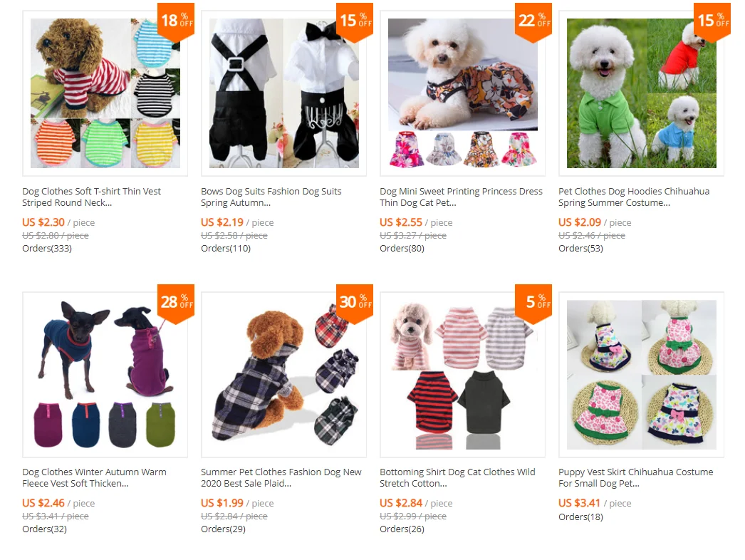Click the 5% OFF discount badge
Screen dimensions: 745x560
(533, 304)
